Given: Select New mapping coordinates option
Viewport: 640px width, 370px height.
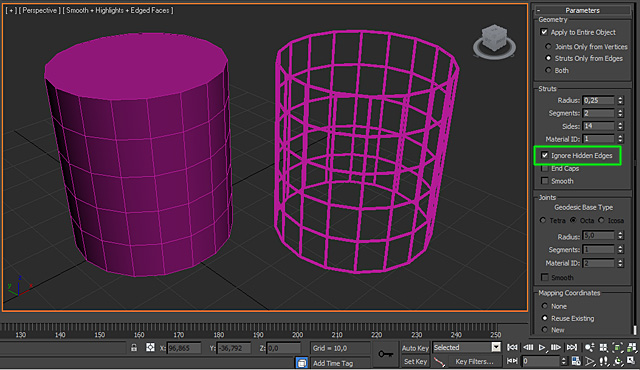Looking at the screenshot, I should tap(545, 330).
